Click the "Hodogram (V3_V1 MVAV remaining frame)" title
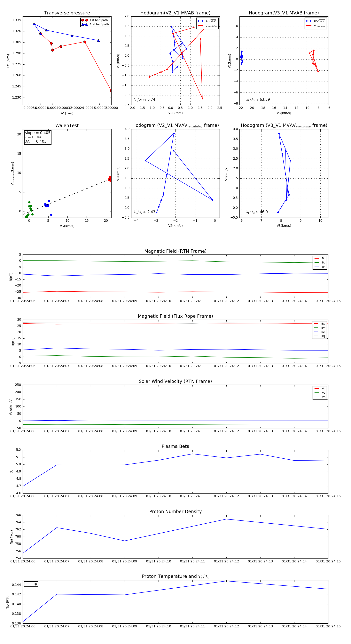The height and width of the screenshot is (644, 351). (x=284, y=125)
